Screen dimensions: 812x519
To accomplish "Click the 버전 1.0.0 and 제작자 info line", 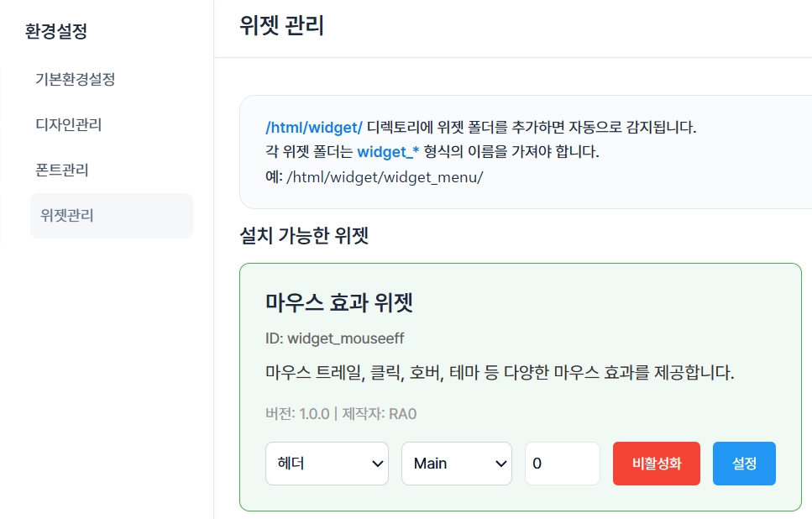I will click(x=340, y=414).
